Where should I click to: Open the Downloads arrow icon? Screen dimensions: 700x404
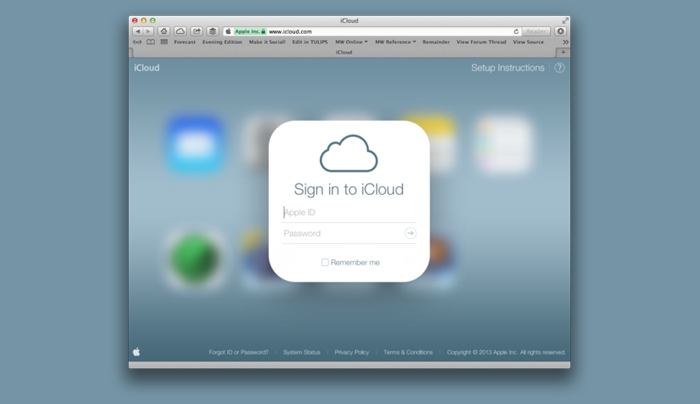[560, 31]
